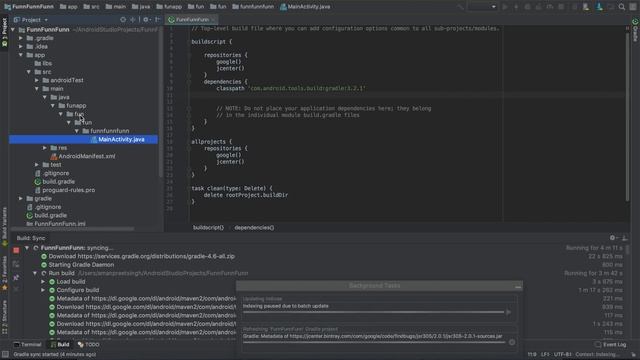The height and width of the screenshot is (360, 640).
Task: Click the classpath line in editor
Action: click(291, 89)
